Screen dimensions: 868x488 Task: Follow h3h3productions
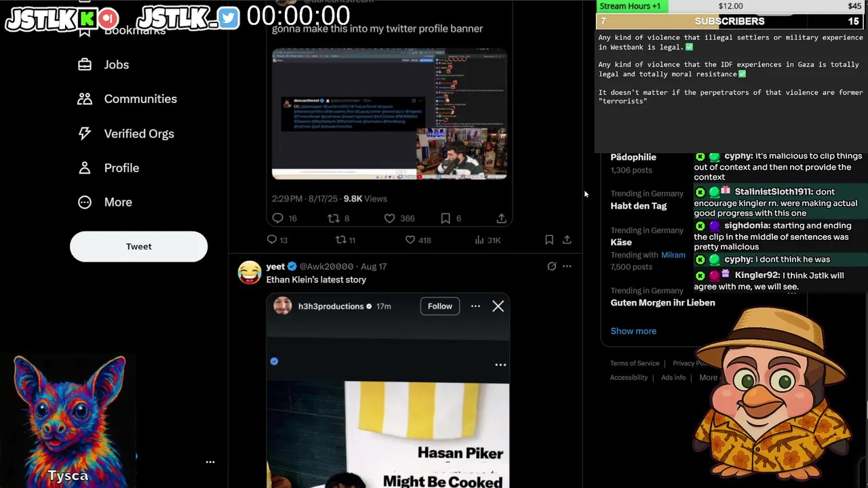439,306
